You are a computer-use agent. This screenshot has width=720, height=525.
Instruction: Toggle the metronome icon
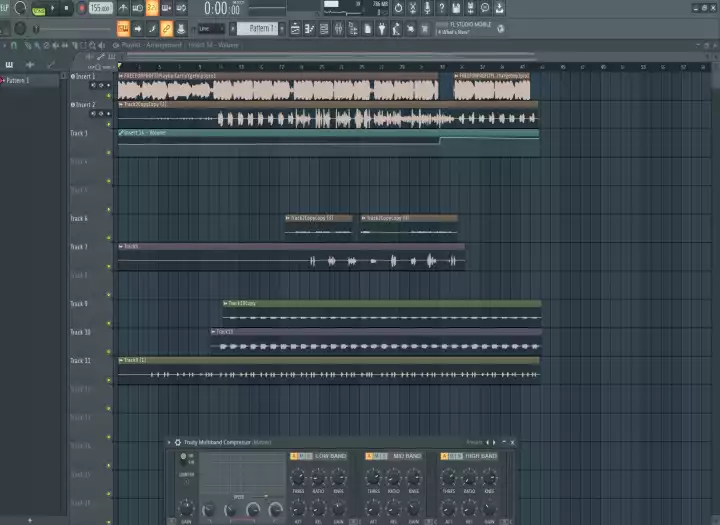coord(124,8)
